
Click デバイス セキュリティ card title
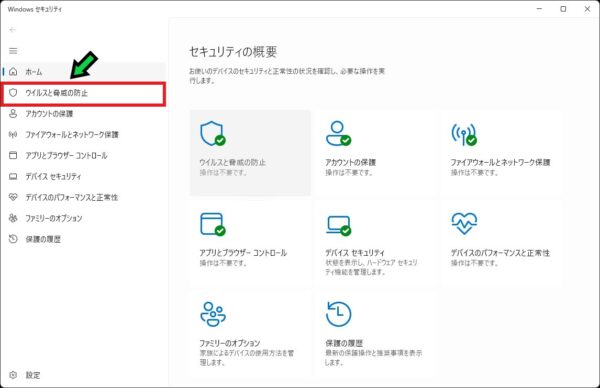(x=355, y=253)
